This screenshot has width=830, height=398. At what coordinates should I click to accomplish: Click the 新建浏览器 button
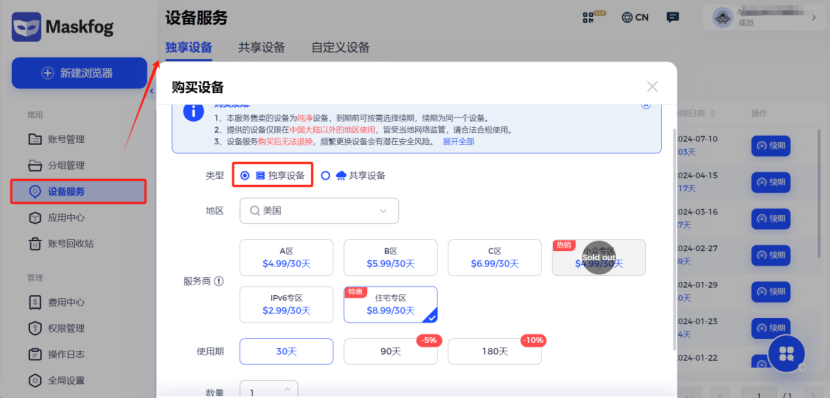(79, 73)
